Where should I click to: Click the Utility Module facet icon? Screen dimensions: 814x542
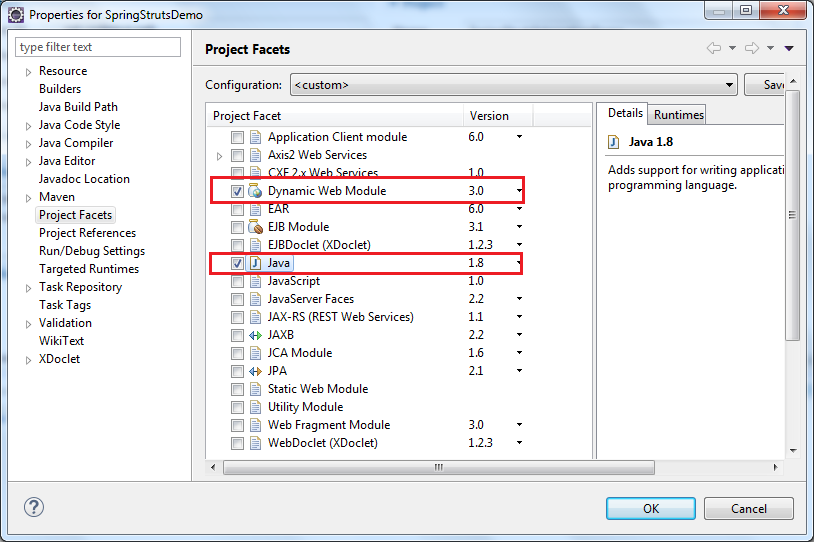click(x=255, y=407)
